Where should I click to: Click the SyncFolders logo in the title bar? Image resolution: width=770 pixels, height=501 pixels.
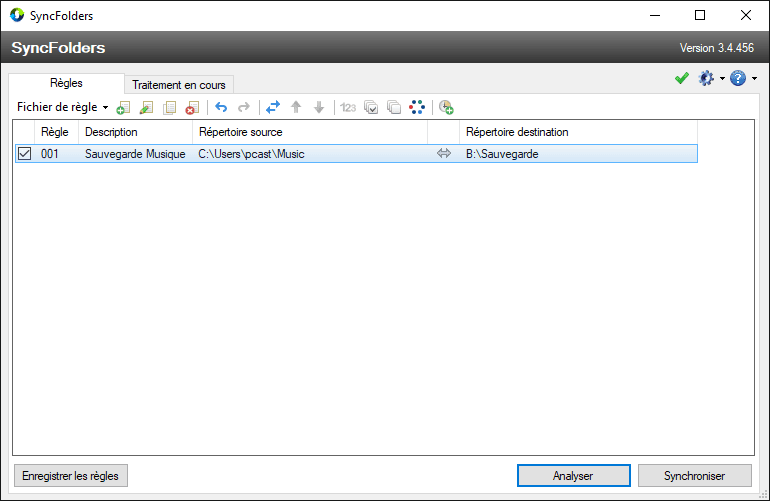pos(17,15)
